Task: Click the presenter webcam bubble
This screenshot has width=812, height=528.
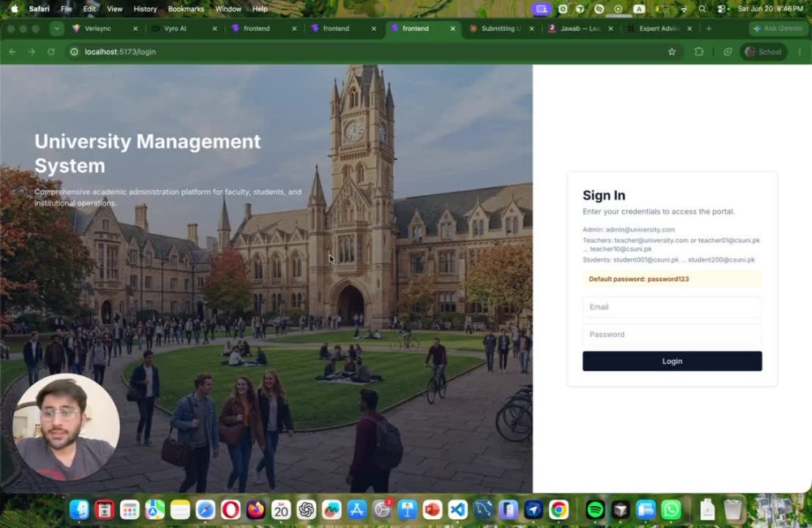Action: 67,427
